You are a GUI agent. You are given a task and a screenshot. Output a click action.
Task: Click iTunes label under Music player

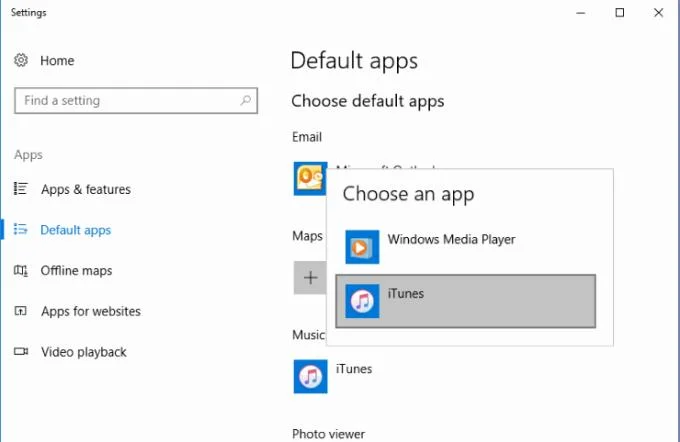(x=354, y=369)
